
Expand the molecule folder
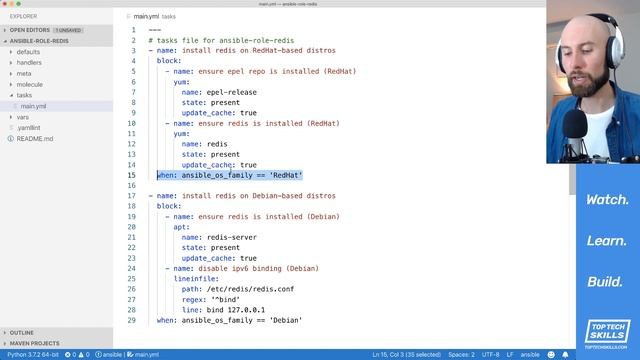click(x=11, y=84)
